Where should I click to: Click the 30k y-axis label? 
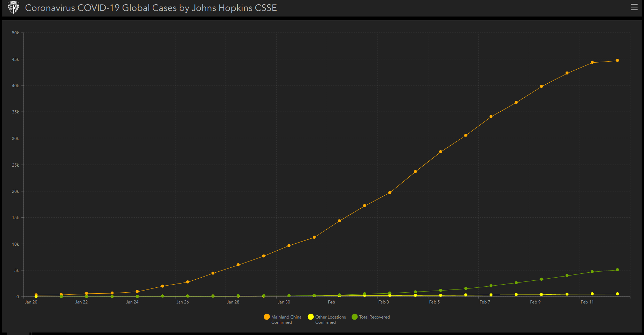point(15,139)
